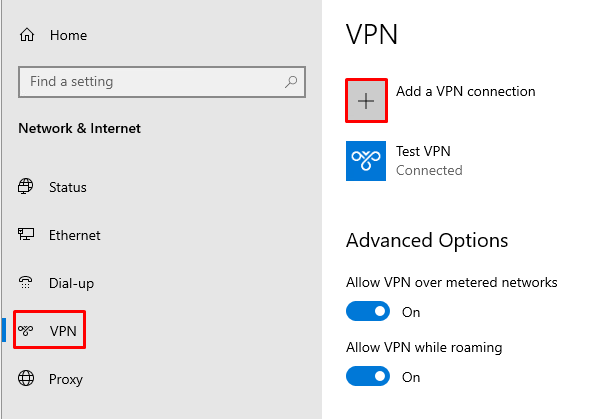The height and width of the screenshot is (419, 613).
Task: Switch to Proxy settings
Action: point(66,379)
